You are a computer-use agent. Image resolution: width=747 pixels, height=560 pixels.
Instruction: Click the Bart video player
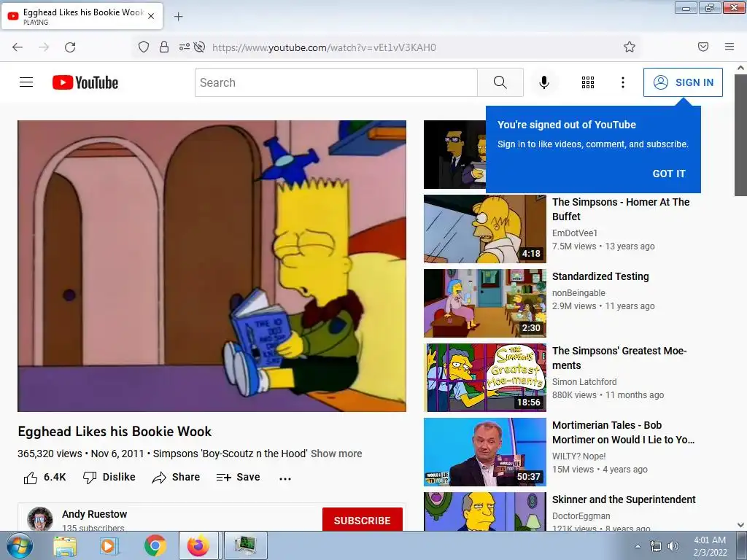(x=212, y=265)
